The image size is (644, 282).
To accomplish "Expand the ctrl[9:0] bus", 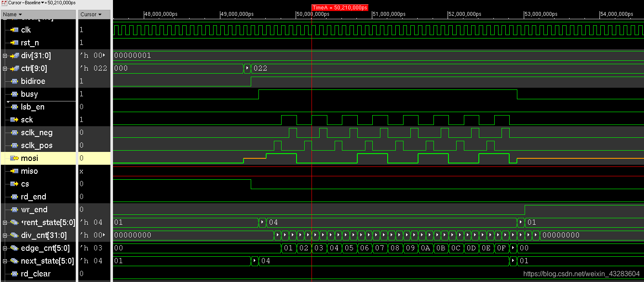I will pyautogui.click(x=5, y=68).
